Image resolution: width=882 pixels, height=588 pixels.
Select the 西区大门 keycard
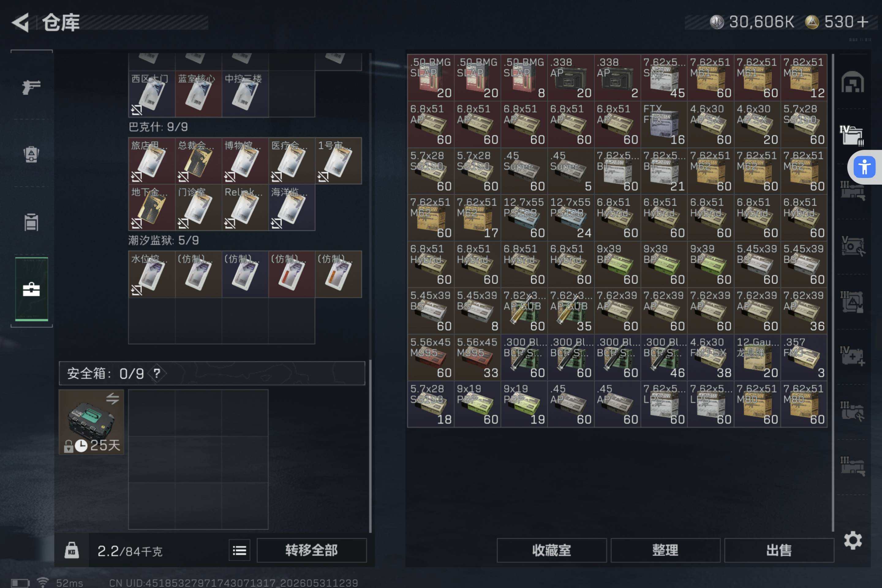152,94
